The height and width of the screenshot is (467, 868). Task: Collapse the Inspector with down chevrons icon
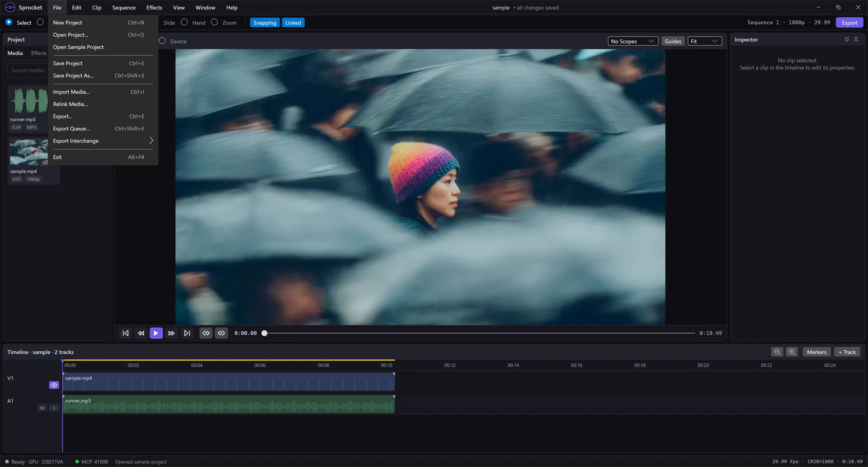(847, 39)
